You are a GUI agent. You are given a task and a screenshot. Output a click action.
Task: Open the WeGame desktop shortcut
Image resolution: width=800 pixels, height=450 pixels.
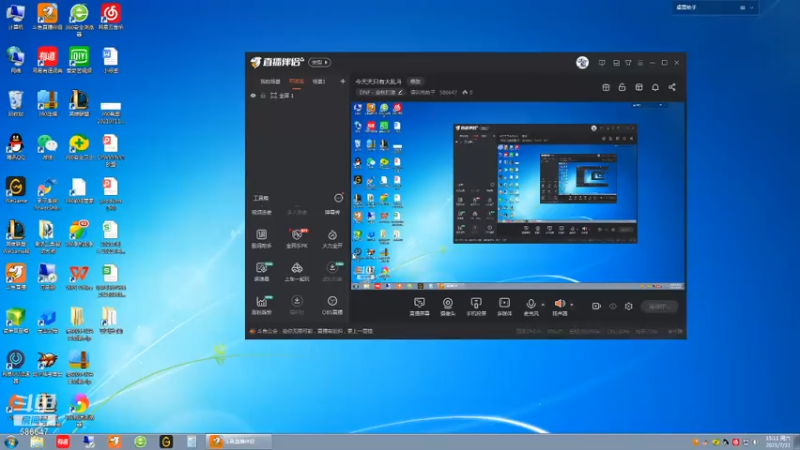16,190
